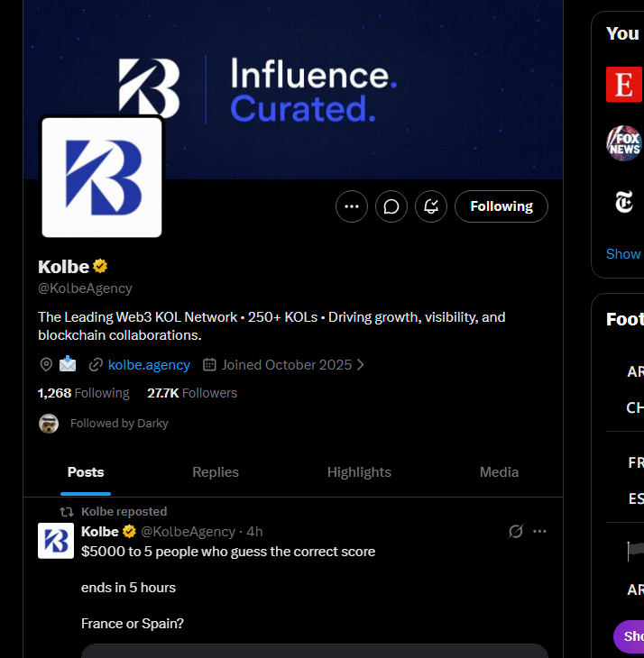Switch to the Media tab
This screenshot has width=644, height=658.
[x=499, y=472]
